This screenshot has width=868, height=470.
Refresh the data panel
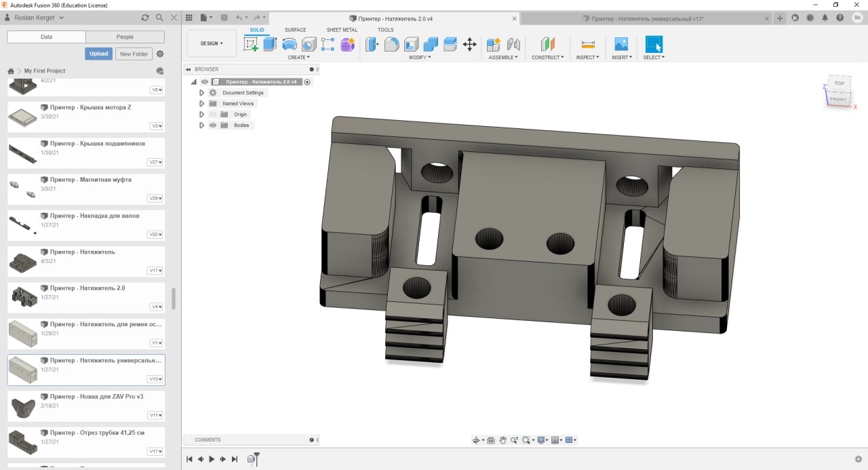pos(144,18)
